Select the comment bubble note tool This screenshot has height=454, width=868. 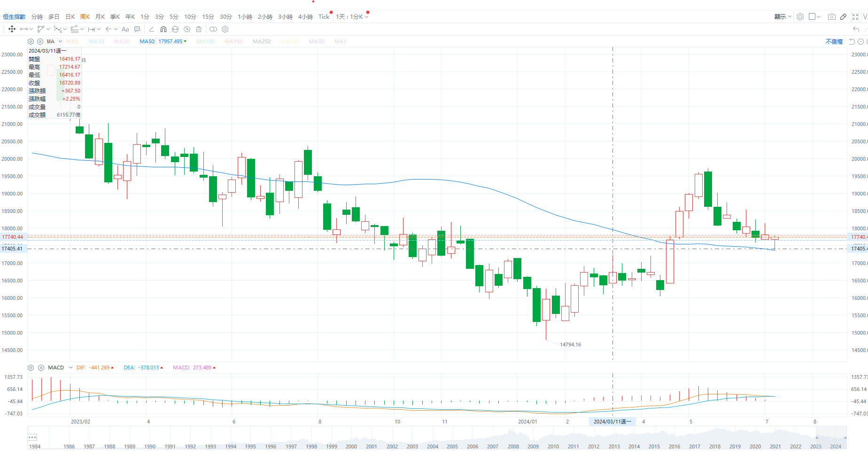137,29
